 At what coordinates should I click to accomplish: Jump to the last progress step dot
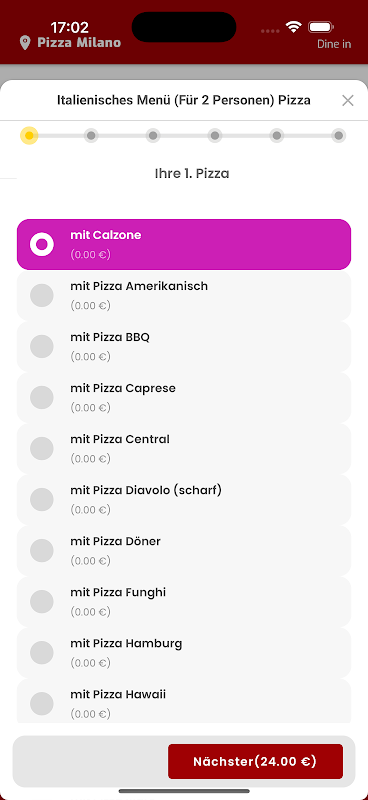338,136
